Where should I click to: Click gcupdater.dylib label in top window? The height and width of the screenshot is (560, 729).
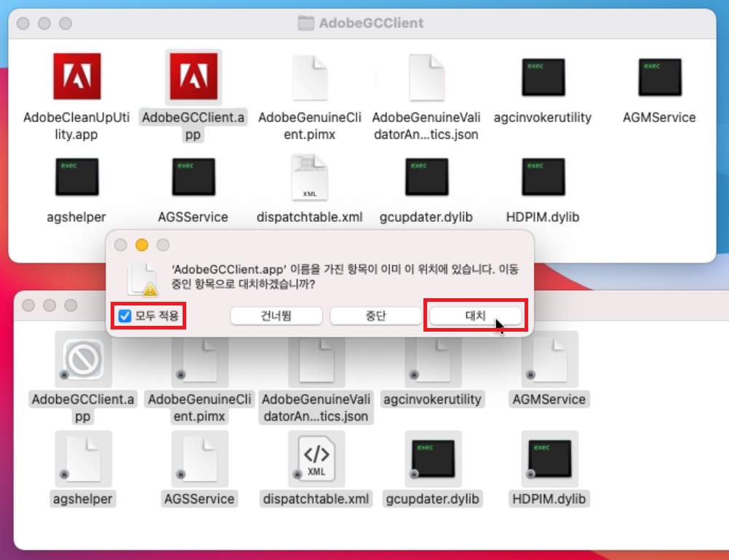click(427, 217)
